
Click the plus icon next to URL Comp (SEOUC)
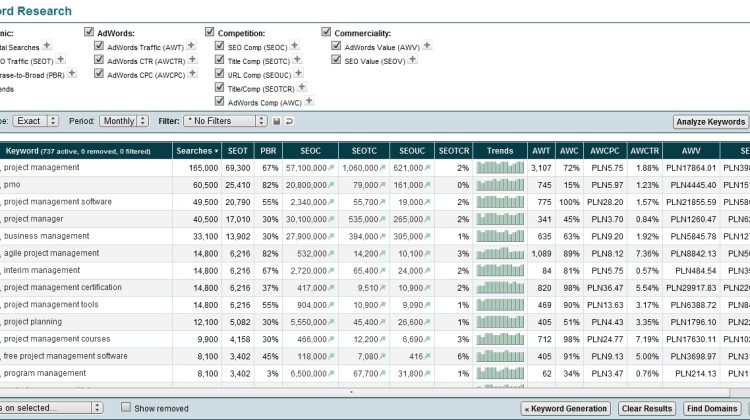point(298,73)
